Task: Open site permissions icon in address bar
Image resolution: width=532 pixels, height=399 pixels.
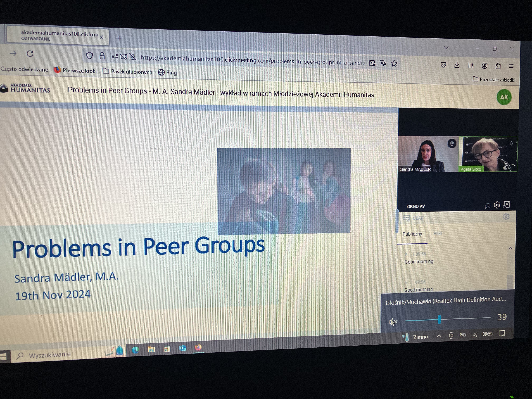Action: 115,56
